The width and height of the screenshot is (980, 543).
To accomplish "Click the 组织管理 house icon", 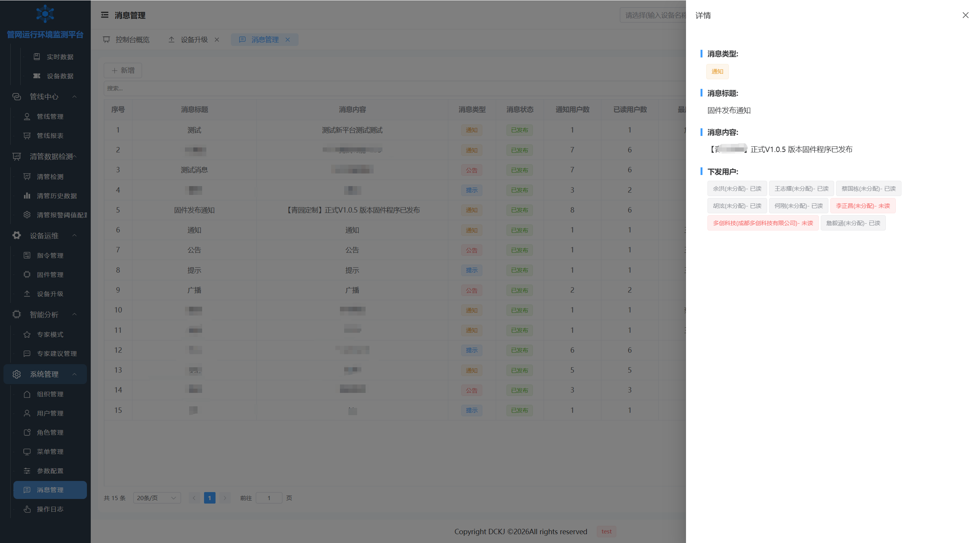I will [x=27, y=394].
